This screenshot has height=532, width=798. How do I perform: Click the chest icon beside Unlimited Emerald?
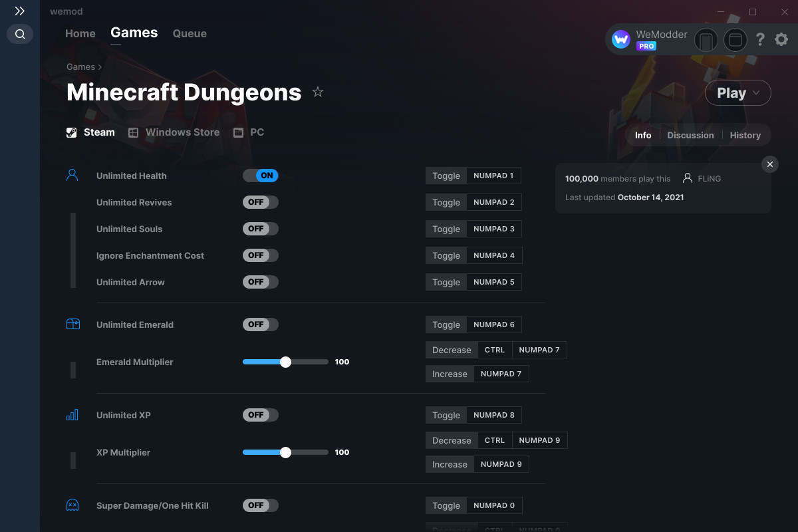[x=72, y=325]
